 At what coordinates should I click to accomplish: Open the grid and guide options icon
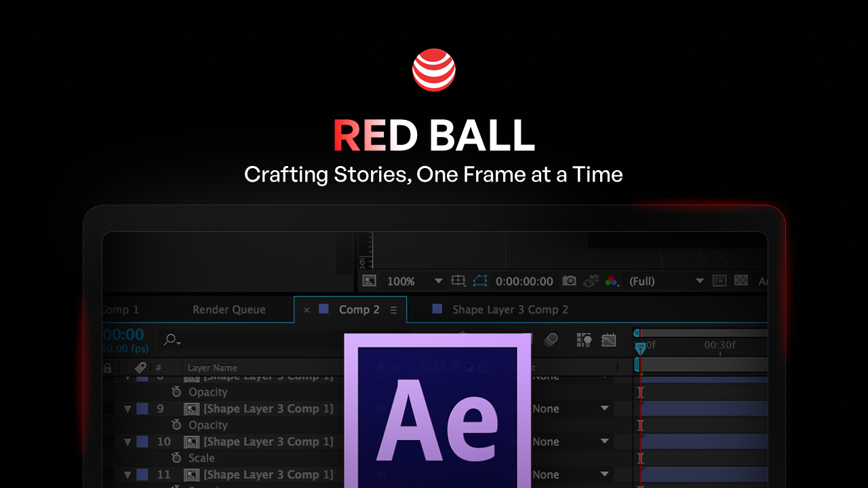458,281
